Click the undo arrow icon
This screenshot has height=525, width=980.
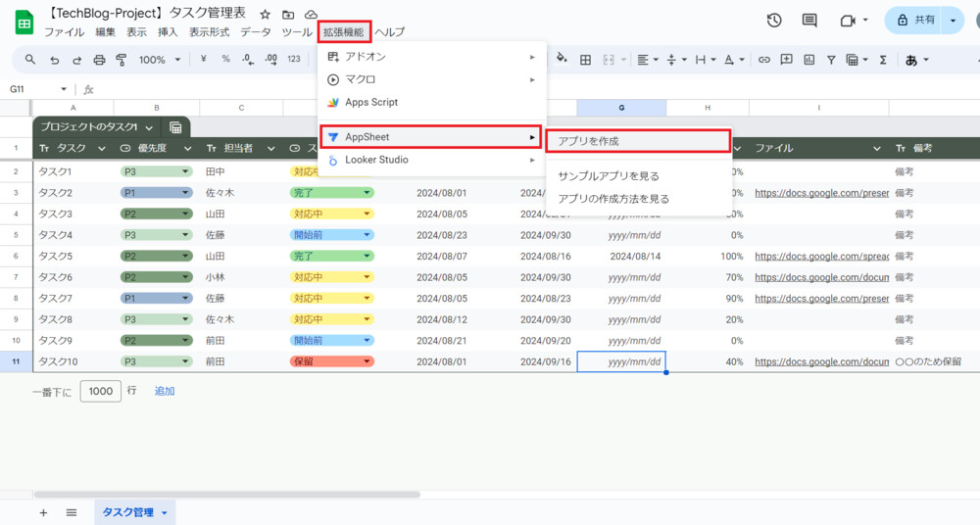[54, 60]
